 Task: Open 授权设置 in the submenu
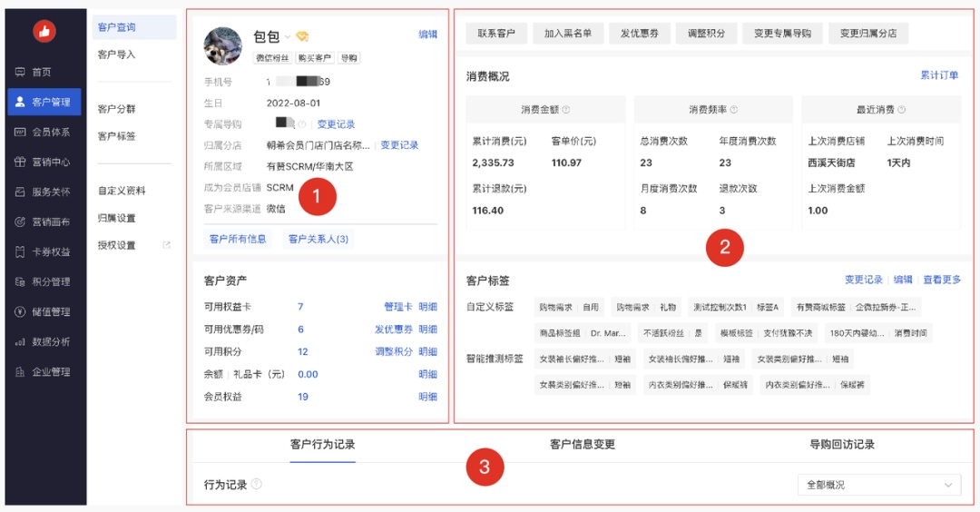[x=116, y=245]
